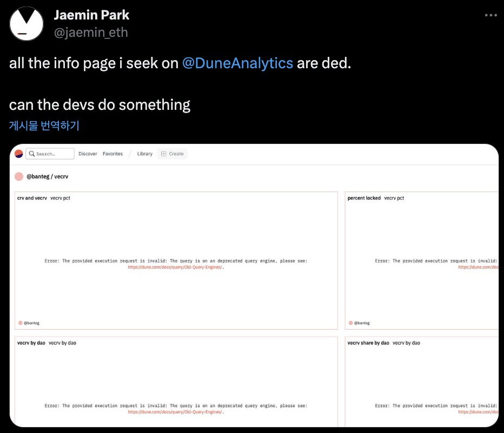Click the banteg avatar in dashboard header
504x433 pixels.
(19, 176)
